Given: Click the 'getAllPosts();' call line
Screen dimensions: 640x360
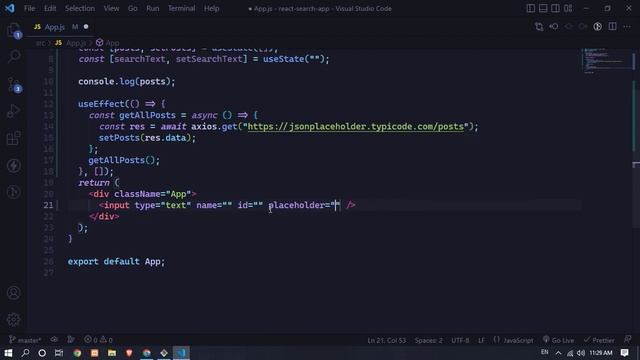Looking at the screenshot, I should 124,160.
